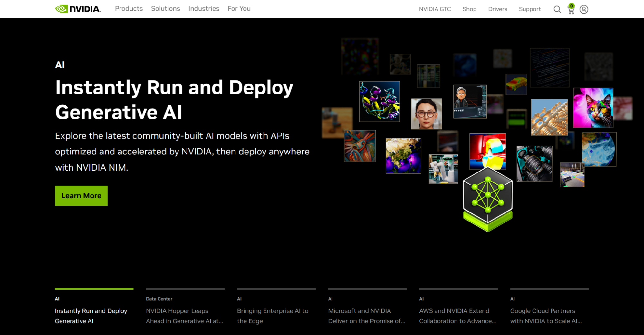Click the warehouse floor thumbnail

pos(572,175)
